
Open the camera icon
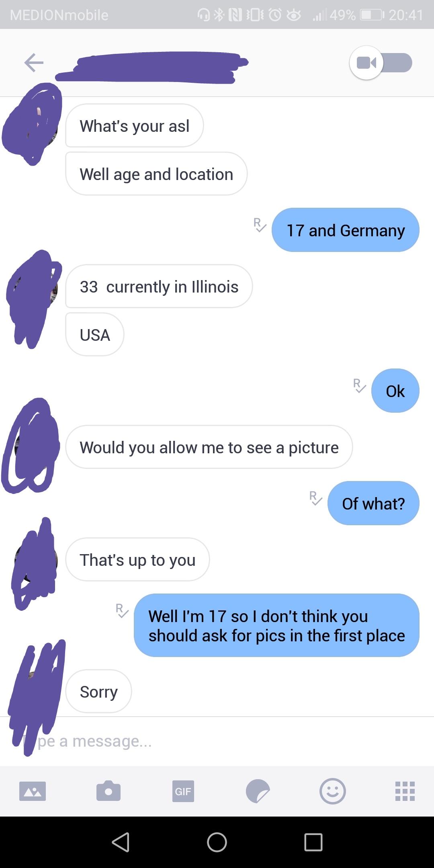(108, 791)
